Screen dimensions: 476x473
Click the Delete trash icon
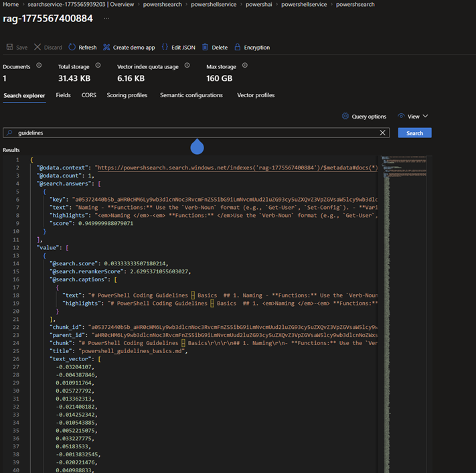pyautogui.click(x=206, y=48)
